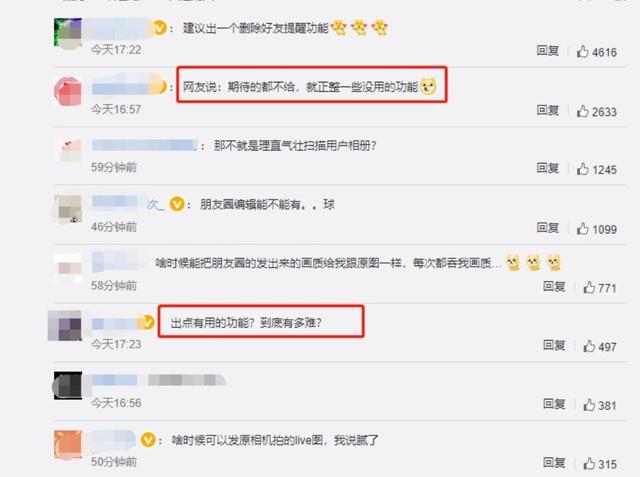Like the comment showing 771 likes
Screen dimensions: 640x477
pos(589,287)
